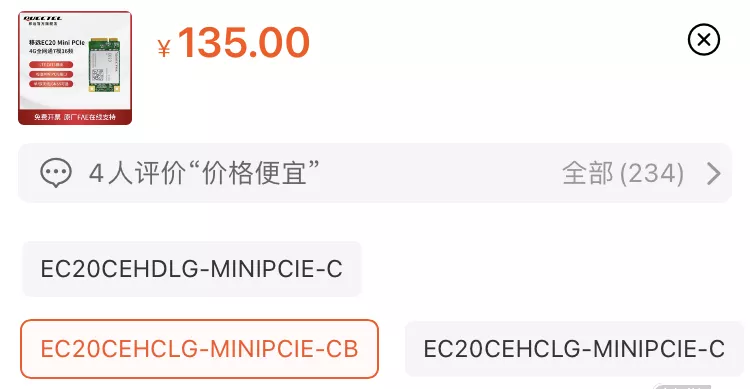
Task: Click the QR code on module image
Action: coord(97,75)
